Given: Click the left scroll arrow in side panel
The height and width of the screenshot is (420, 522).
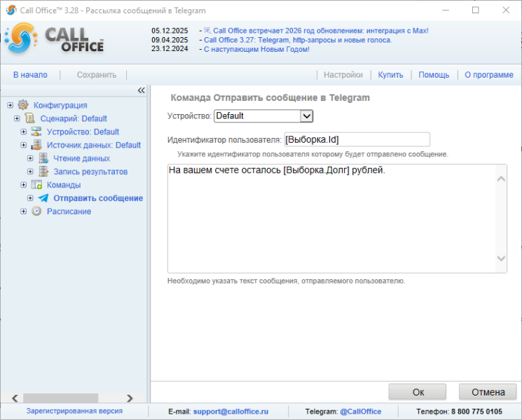Looking at the screenshot, I should click(15, 398).
